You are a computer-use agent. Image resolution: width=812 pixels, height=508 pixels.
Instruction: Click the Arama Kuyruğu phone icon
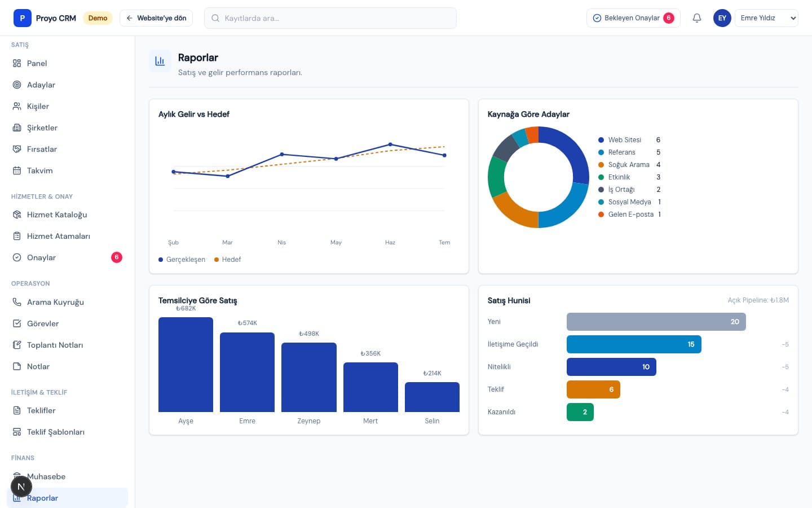coord(17,302)
